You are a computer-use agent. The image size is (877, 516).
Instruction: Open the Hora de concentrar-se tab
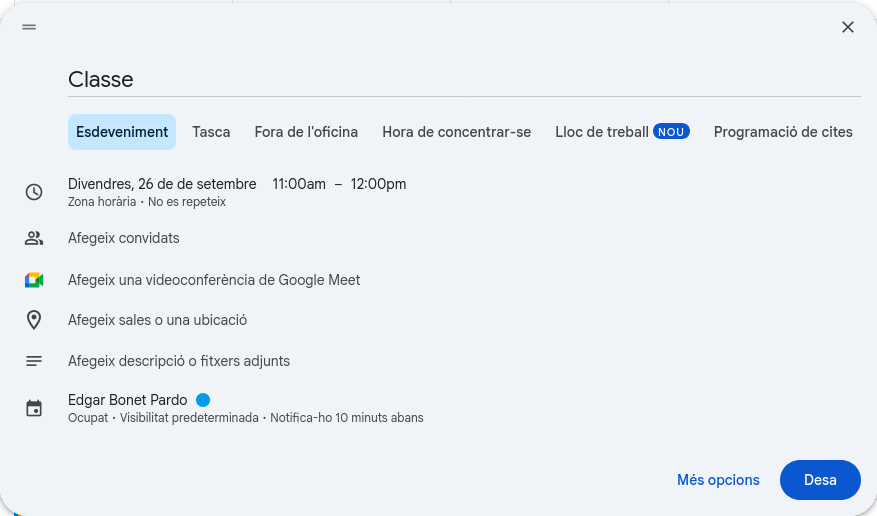pyautogui.click(x=456, y=132)
